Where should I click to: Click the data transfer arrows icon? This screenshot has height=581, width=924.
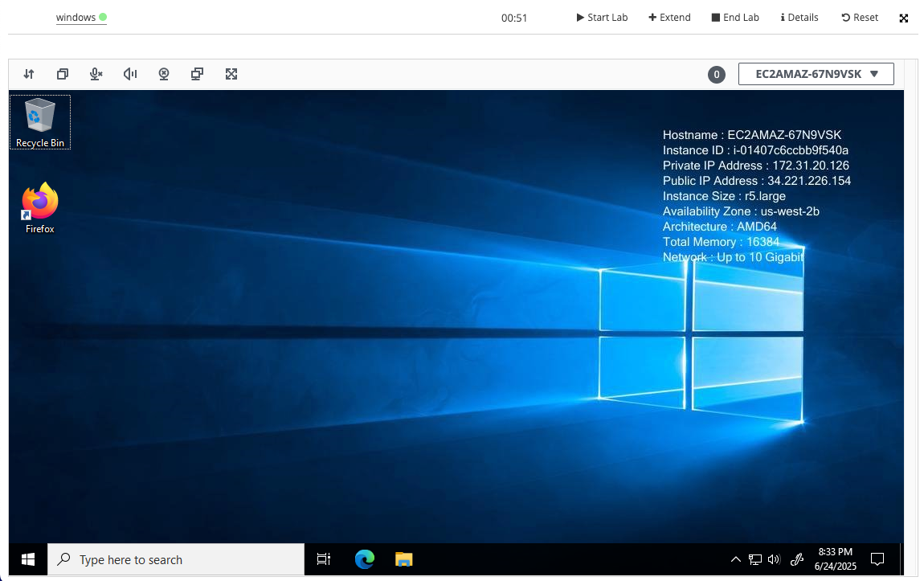29,74
